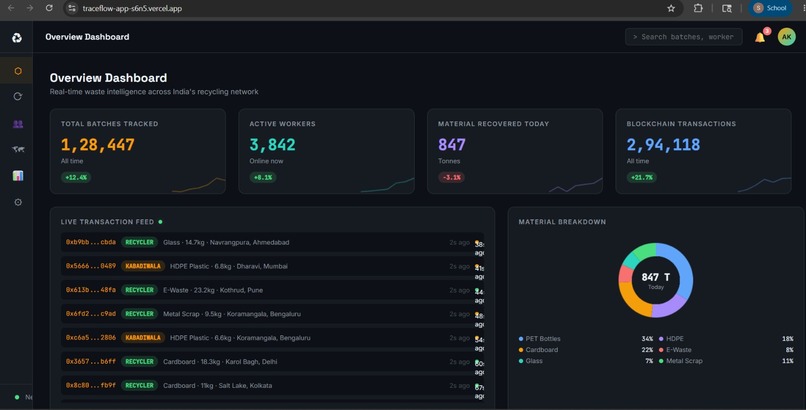Reload the page in the browser
The image size is (806, 410).
click(x=49, y=8)
